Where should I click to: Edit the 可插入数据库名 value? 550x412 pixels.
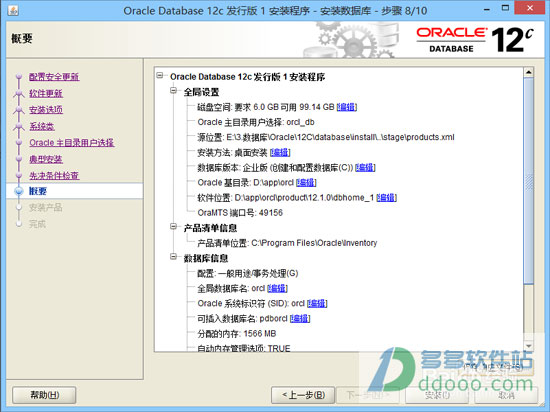[x=300, y=319]
